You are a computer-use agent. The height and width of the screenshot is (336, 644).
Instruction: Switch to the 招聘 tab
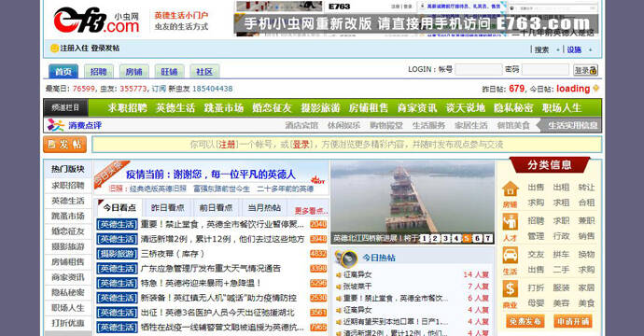99,72
